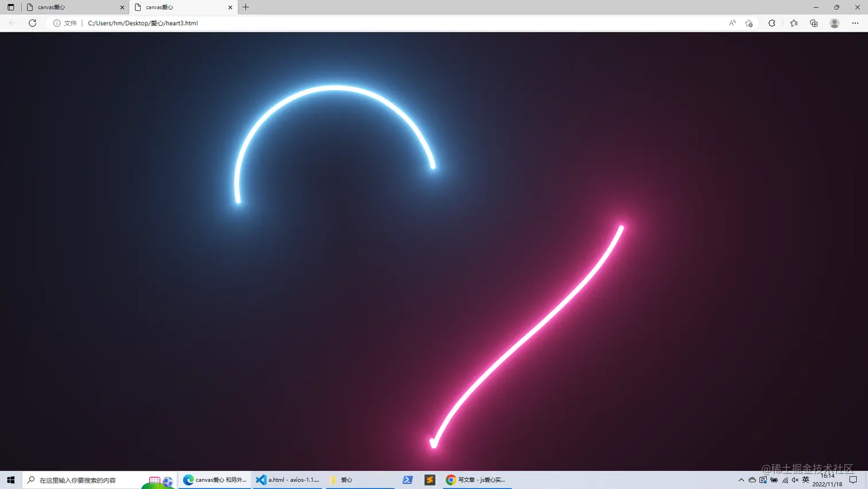Open Read aloud in Edge toolbar
Image resolution: width=868 pixels, height=489 pixels.
[733, 23]
